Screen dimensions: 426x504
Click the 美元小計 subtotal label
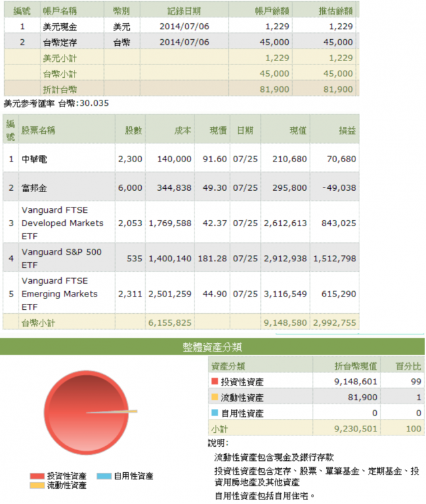(60, 58)
